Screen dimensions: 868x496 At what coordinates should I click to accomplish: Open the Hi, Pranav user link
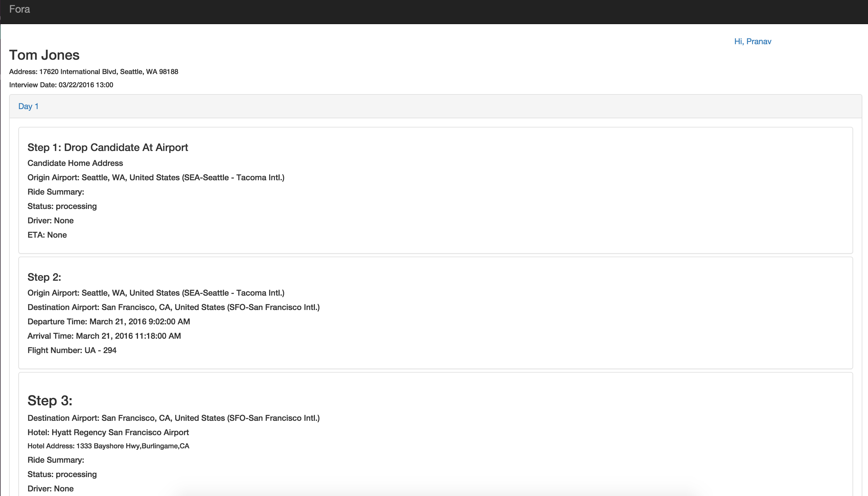(752, 42)
